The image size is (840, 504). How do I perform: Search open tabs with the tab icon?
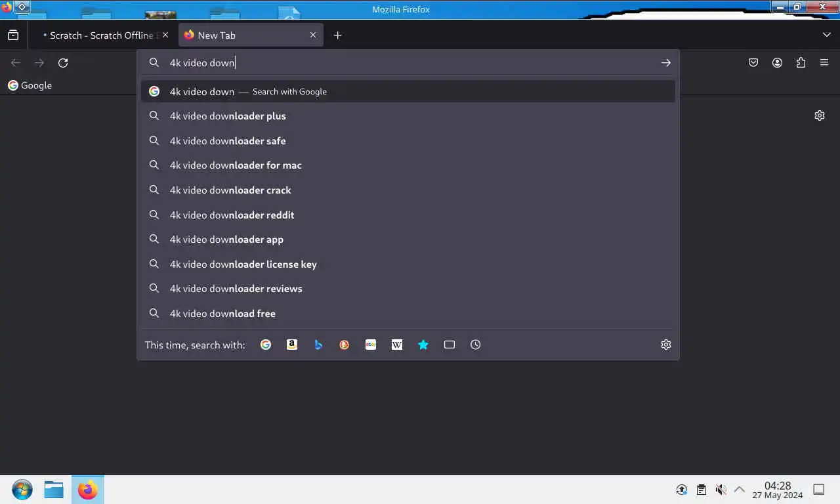pos(450,345)
